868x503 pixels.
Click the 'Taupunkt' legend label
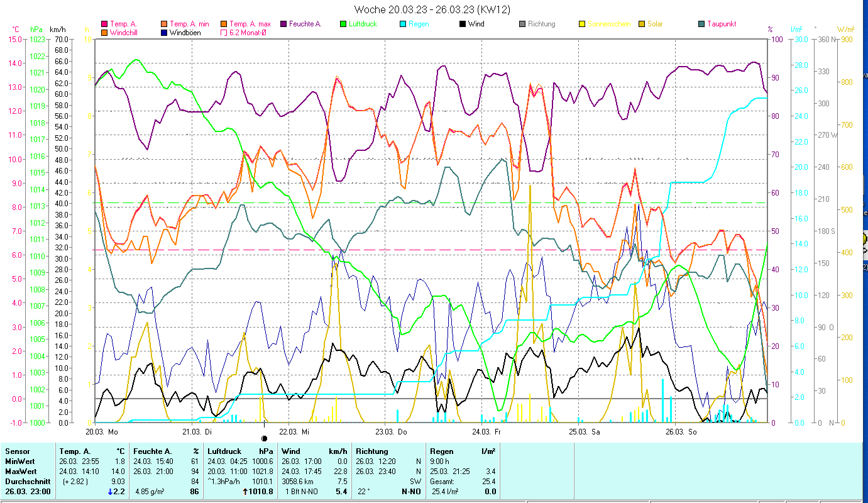tap(722, 25)
